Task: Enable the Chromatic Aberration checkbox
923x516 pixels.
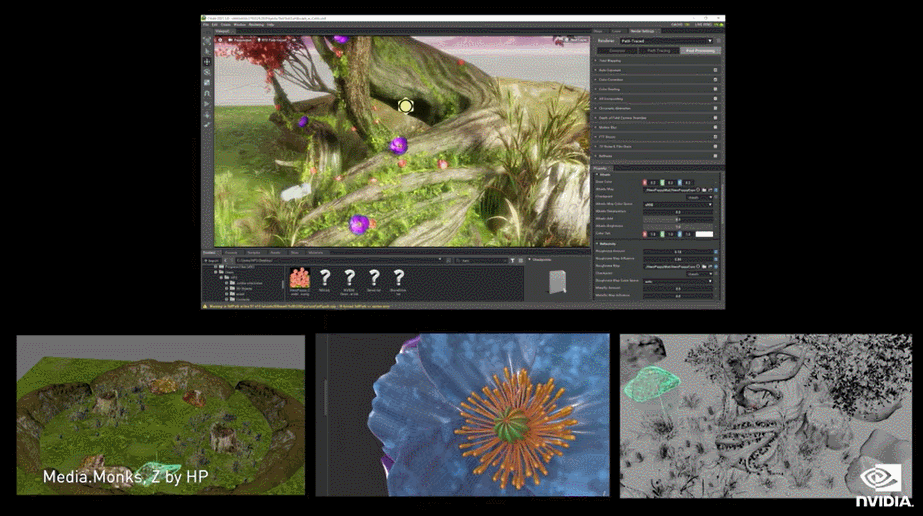Action: coord(715,108)
